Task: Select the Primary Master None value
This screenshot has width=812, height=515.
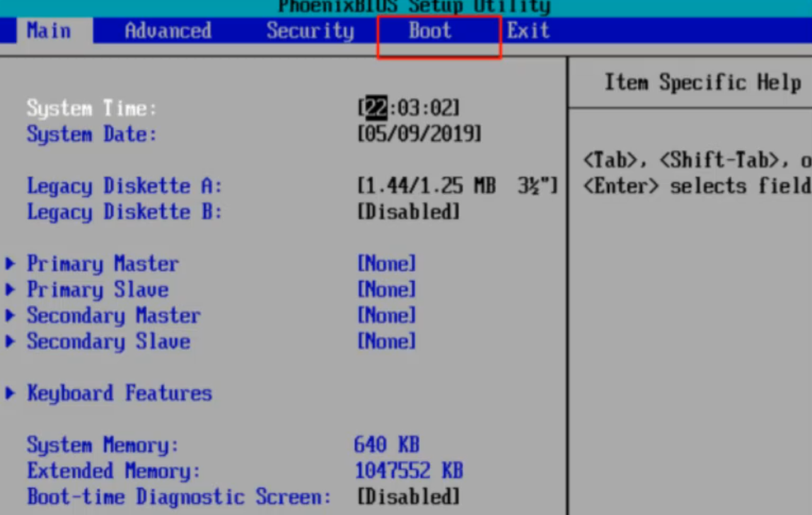Action: click(x=386, y=264)
